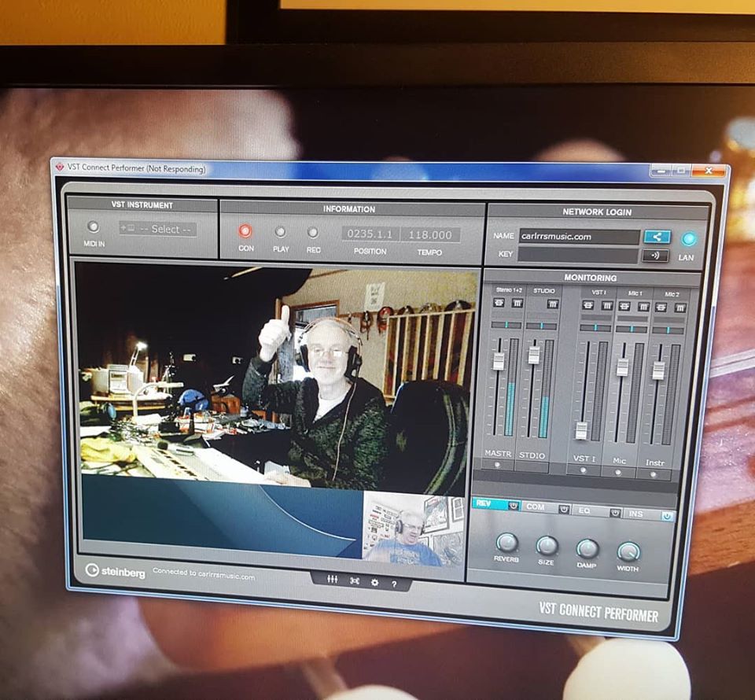Image resolution: width=755 pixels, height=700 pixels.
Task: Mute the Mic 2 channel
Action: click(680, 308)
